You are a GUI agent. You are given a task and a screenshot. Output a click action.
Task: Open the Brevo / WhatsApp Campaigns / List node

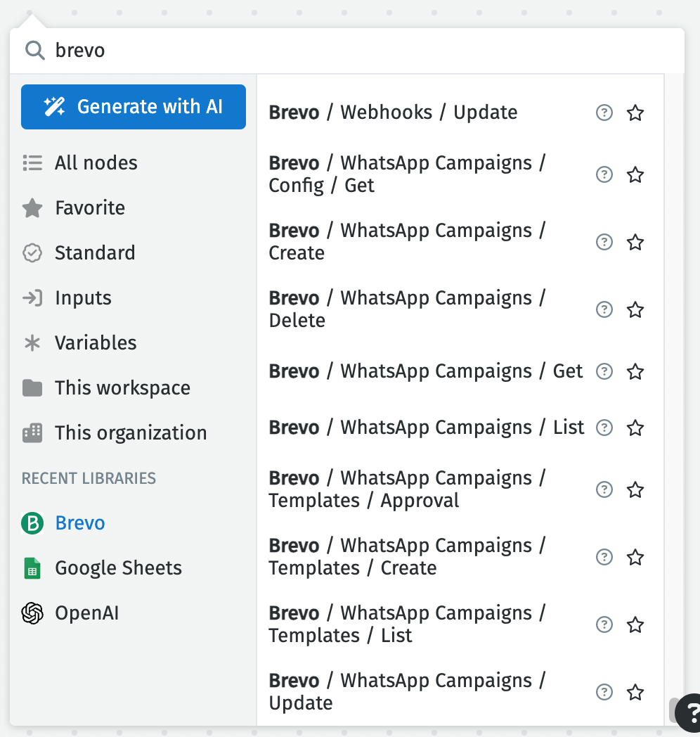425,428
